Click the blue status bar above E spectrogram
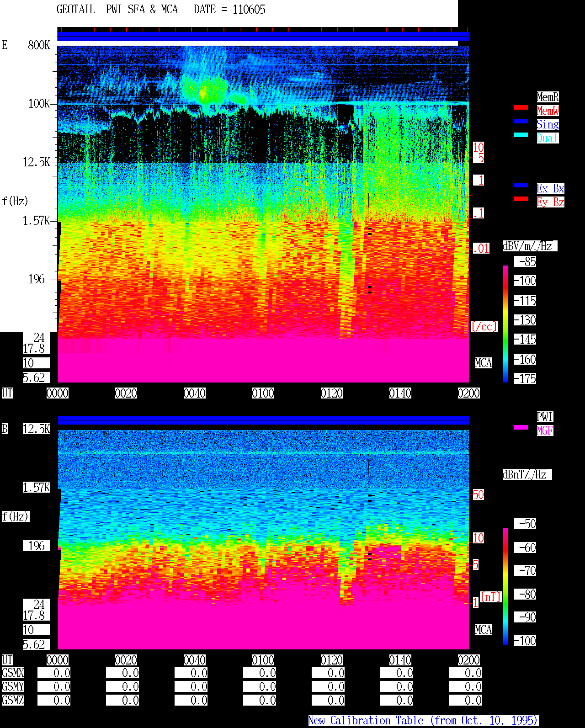Image resolution: width=585 pixels, height=728 pixels. point(263,37)
